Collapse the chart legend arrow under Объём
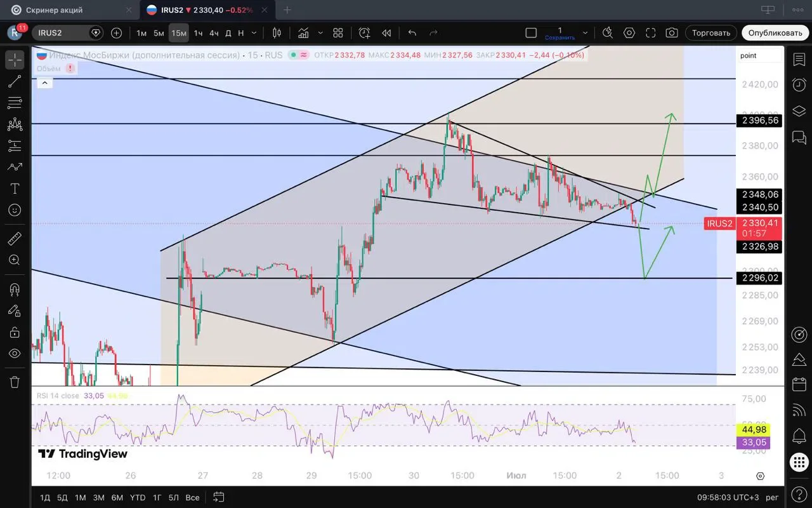812x508 pixels. (44, 83)
